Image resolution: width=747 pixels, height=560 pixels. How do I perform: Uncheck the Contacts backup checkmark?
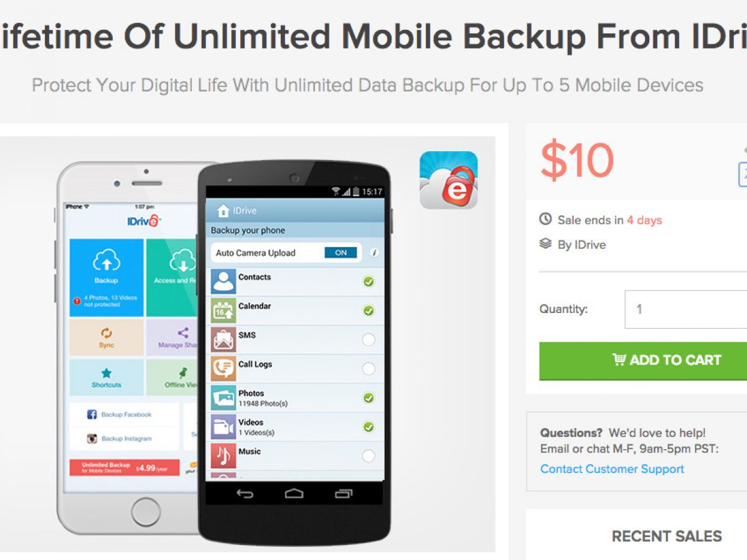(x=369, y=281)
